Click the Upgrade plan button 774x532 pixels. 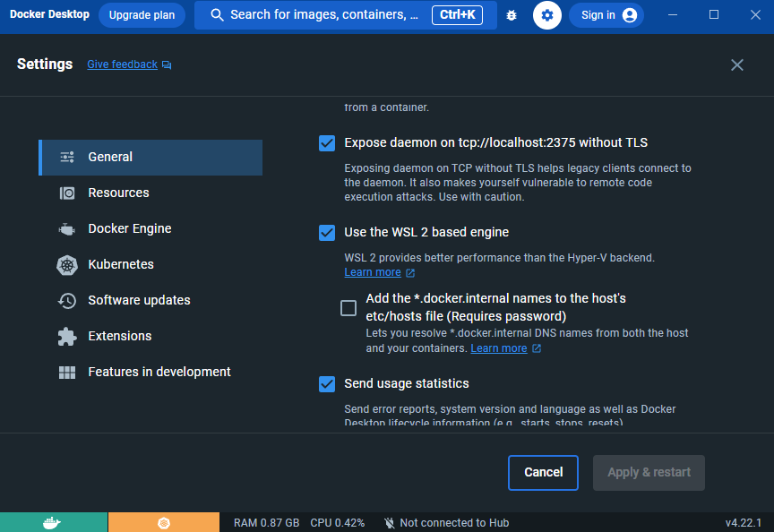pos(142,15)
